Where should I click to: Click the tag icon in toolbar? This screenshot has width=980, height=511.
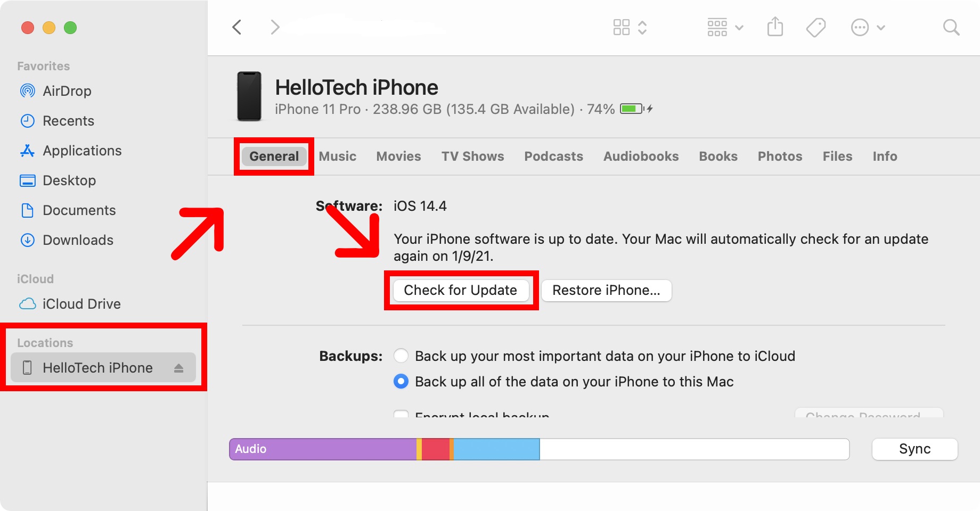pyautogui.click(x=815, y=27)
